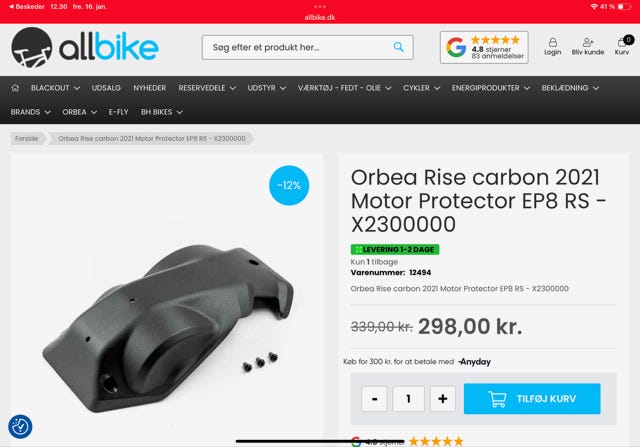Return to Beskeder app in status bar
640x447 pixels.
pyautogui.click(x=27, y=7)
